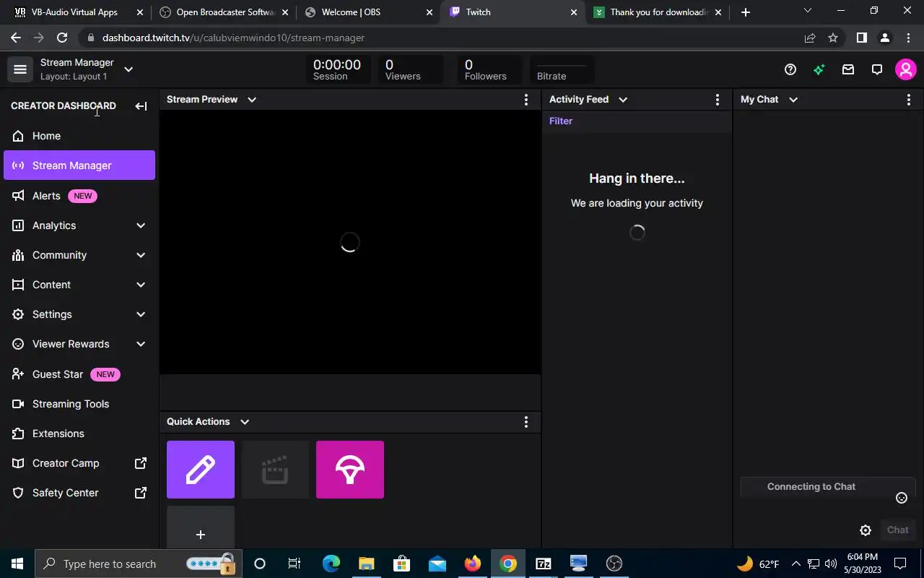Image resolution: width=924 pixels, height=578 pixels.
Task: Click the Windows taskbar search box
Action: tap(137, 564)
